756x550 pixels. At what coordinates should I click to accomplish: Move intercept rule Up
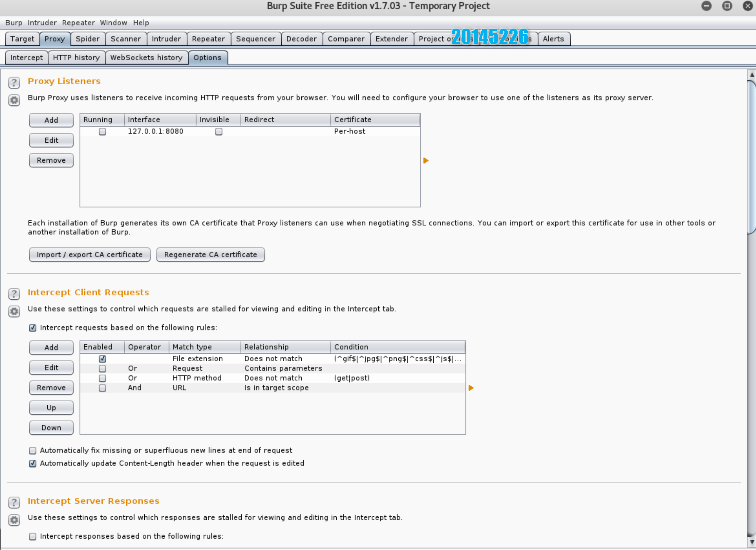click(51, 408)
